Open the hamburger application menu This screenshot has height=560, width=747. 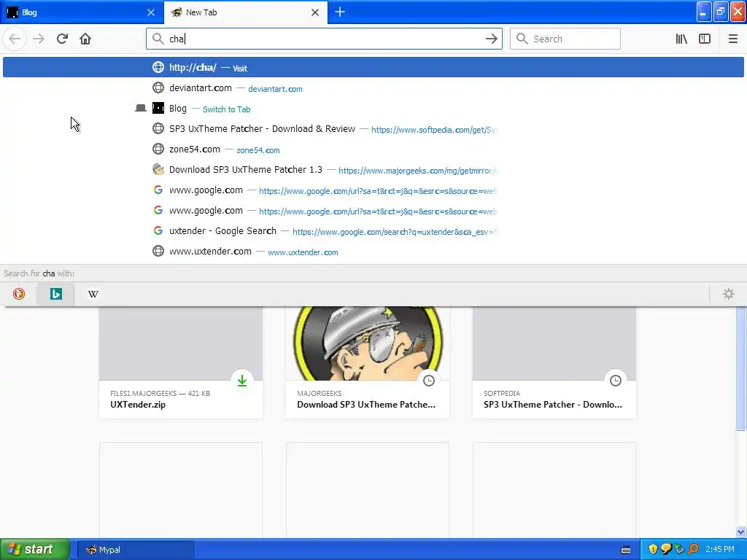pos(732,39)
